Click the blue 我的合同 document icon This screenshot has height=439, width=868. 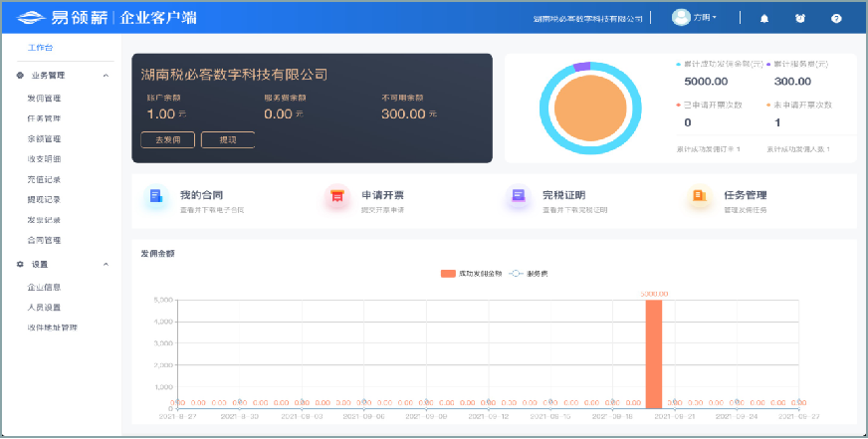156,196
